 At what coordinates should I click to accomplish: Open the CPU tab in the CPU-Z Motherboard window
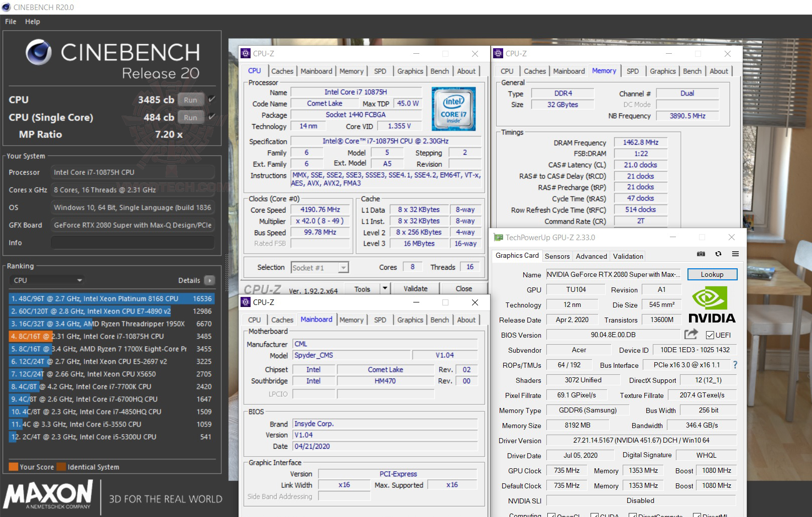pos(255,320)
